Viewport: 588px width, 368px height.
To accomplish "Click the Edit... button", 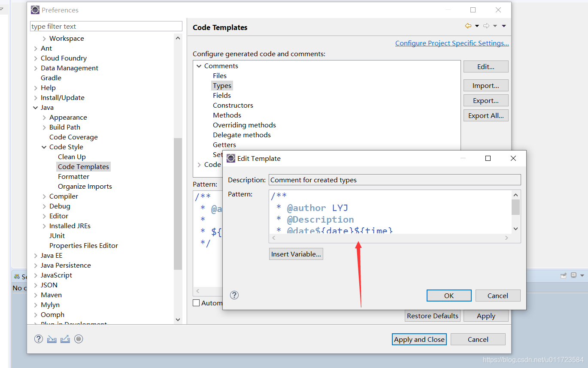I will [486, 66].
